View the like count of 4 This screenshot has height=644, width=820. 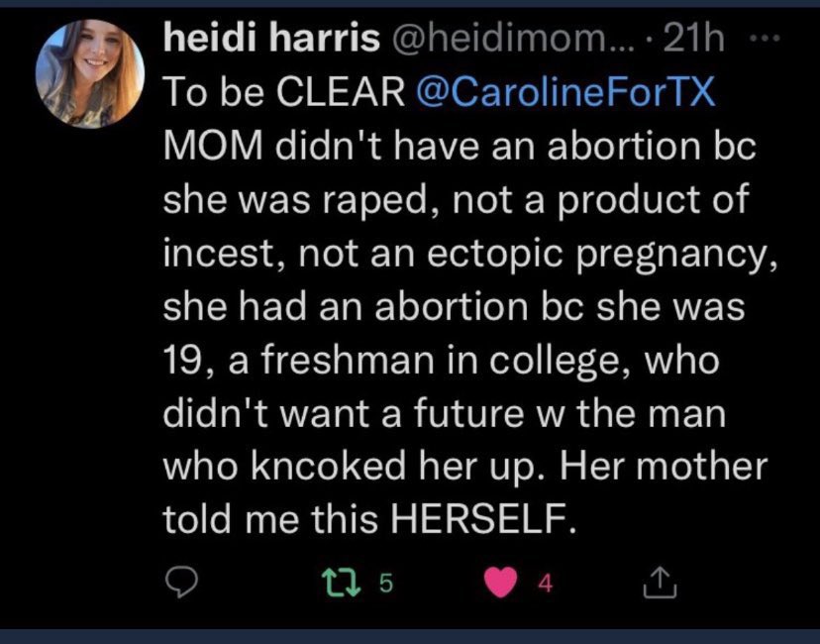pyautogui.click(x=546, y=583)
